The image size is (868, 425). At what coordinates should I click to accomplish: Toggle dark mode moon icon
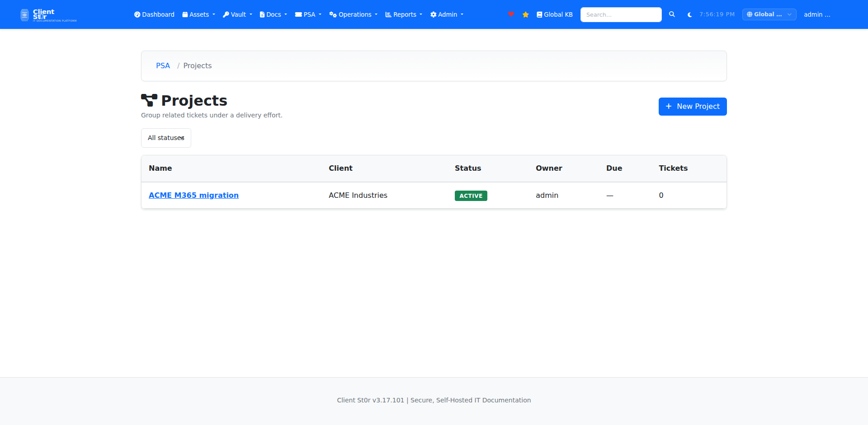[x=689, y=14]
